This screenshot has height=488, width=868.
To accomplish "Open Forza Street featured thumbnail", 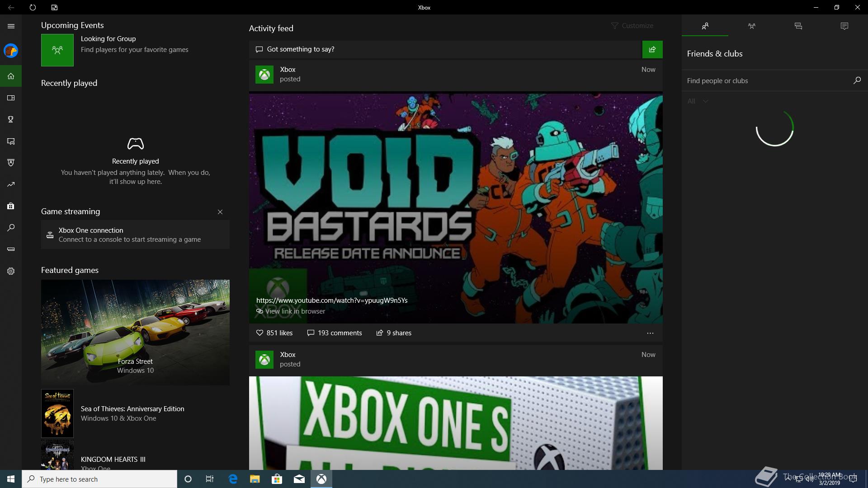I will pos(135,333).
